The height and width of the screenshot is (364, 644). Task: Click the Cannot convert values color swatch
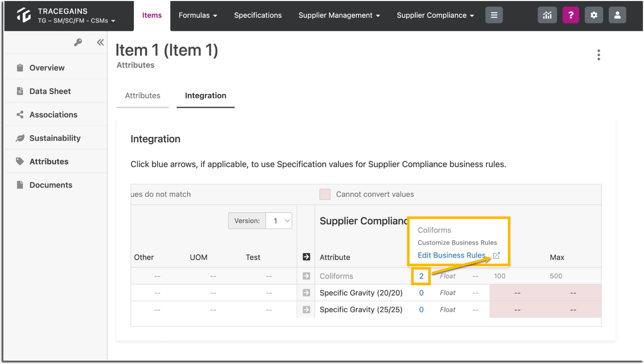coord(325,194)
